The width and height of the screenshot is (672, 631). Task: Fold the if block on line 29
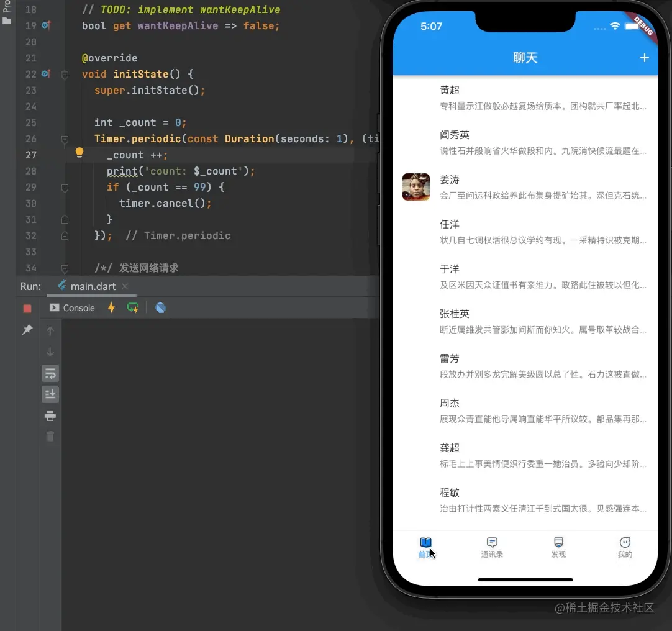click(65, 188)
